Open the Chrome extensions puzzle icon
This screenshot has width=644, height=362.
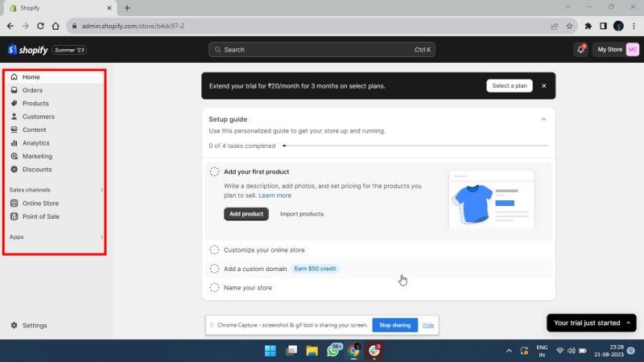588,26
